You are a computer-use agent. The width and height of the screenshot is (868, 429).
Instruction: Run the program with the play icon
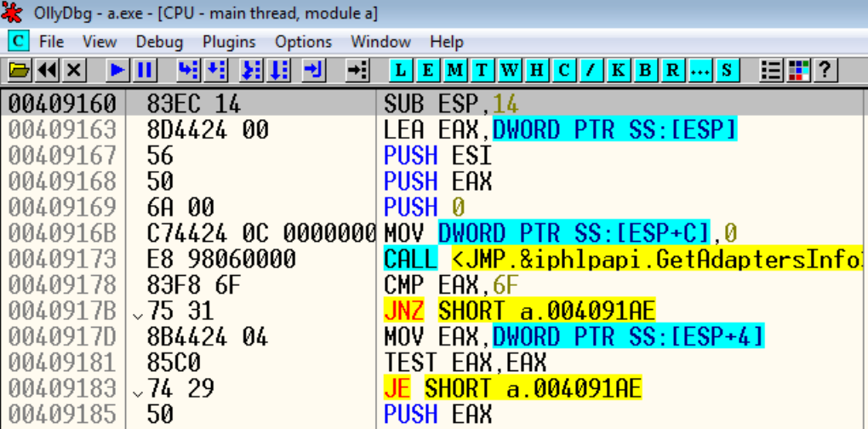coord(117,70)
